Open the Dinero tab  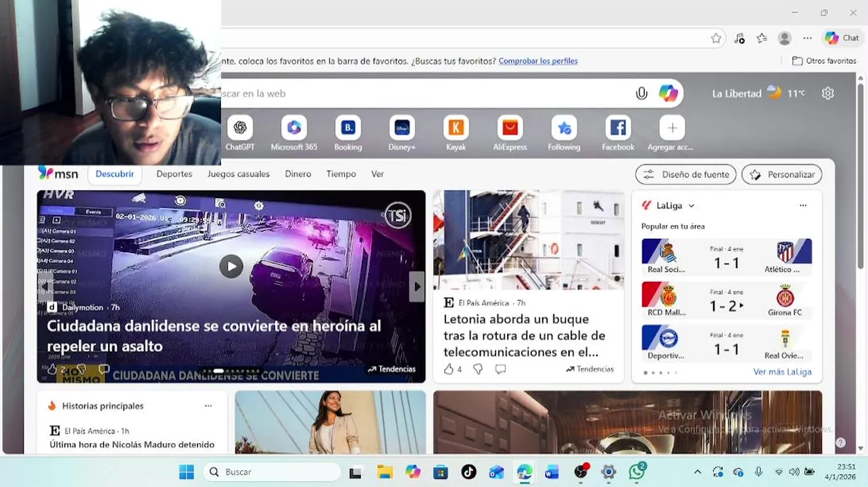click(298, 174)
